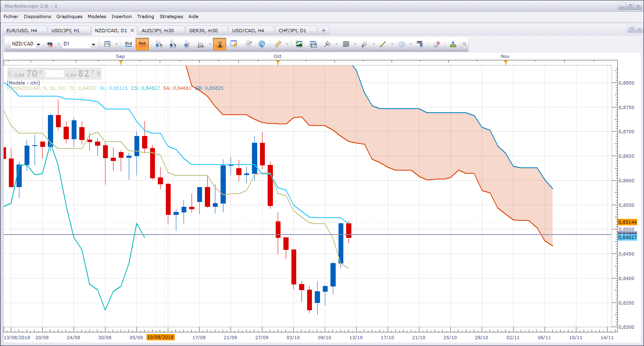The width and height of the screenshot is (644, 346).
Task: Click the globe data source icon
Action: point(262,44)
